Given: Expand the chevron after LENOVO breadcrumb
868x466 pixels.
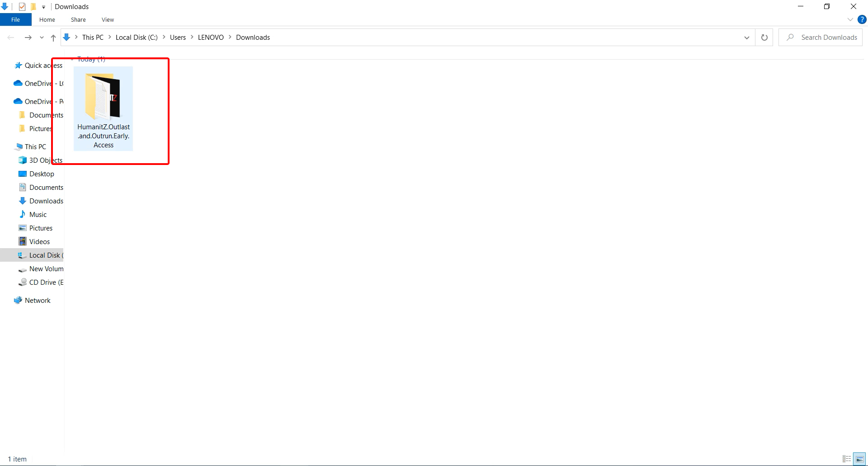Looking at the screenshot, I should (230, 37).
